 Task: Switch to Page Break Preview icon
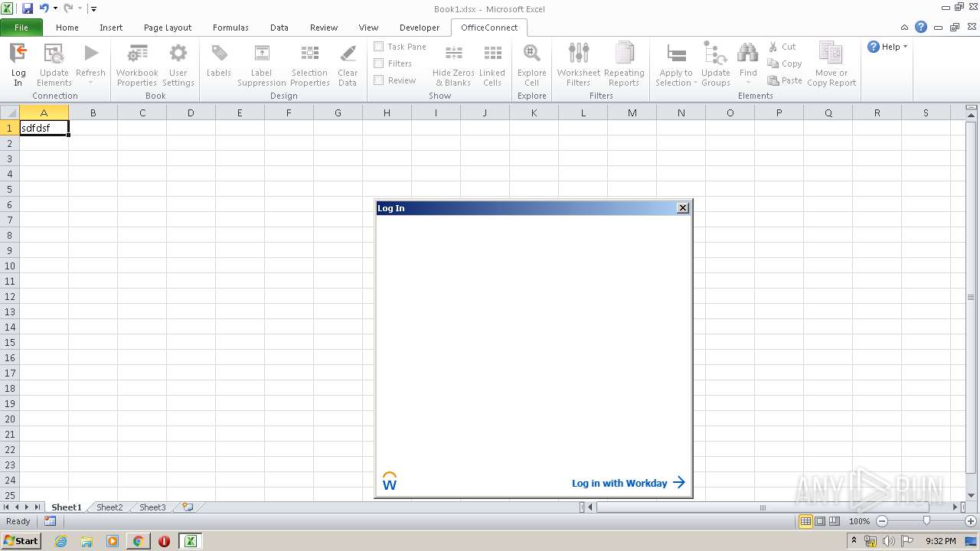coord(835,521)
